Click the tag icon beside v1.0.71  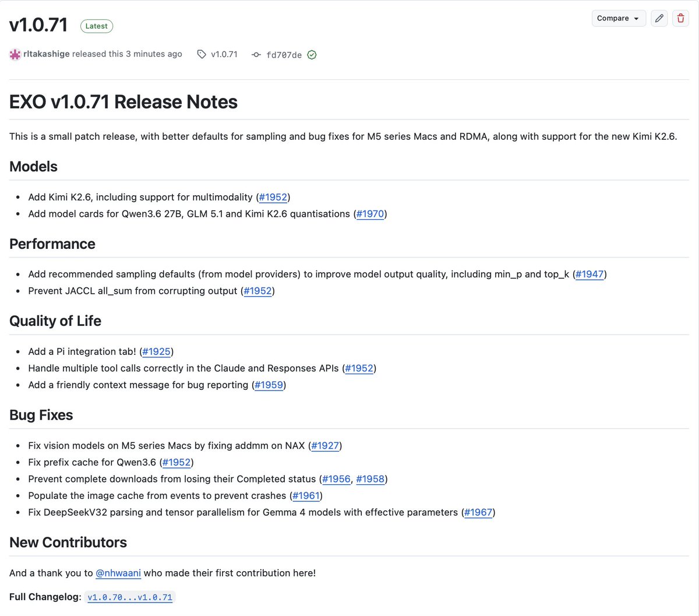coord(202,54)
